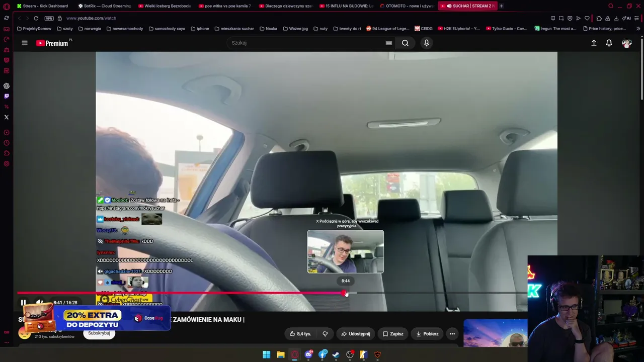Add page to bookmarks with heart icon

pyautogui.click(x=587, y=18)
